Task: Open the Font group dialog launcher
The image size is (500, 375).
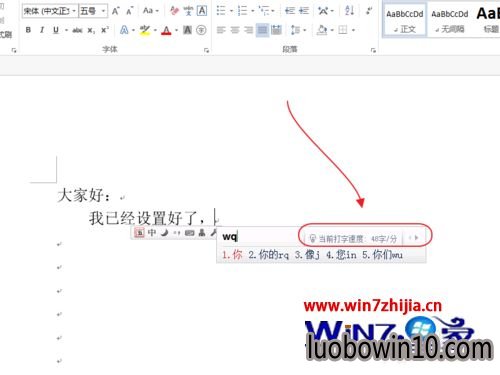Action: tap(206, 50)
